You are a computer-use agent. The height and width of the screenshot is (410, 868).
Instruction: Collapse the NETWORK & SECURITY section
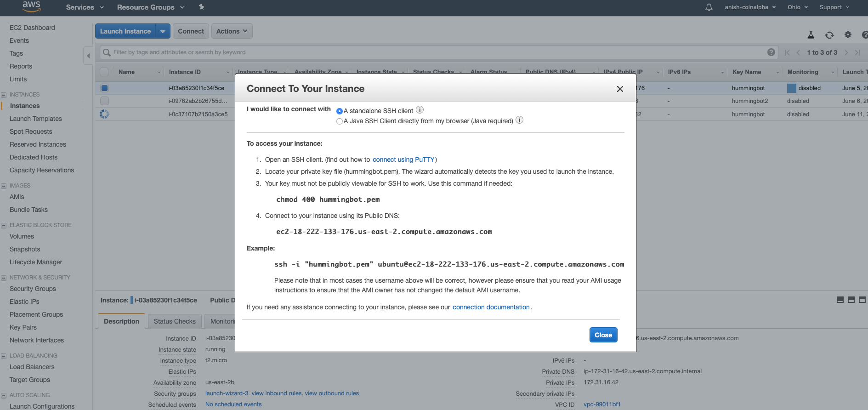[x=4, y=278]
